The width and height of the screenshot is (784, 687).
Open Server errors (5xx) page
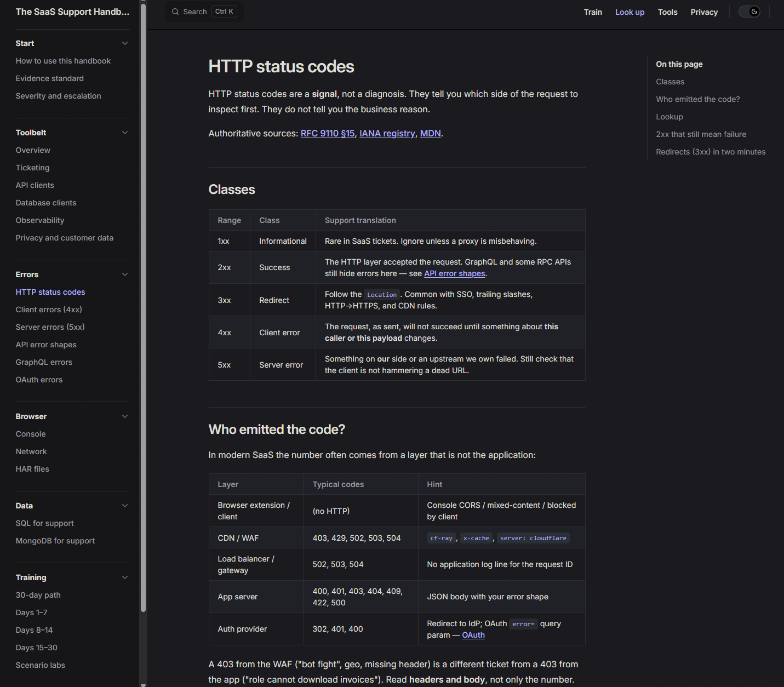(x=50, y=327)
